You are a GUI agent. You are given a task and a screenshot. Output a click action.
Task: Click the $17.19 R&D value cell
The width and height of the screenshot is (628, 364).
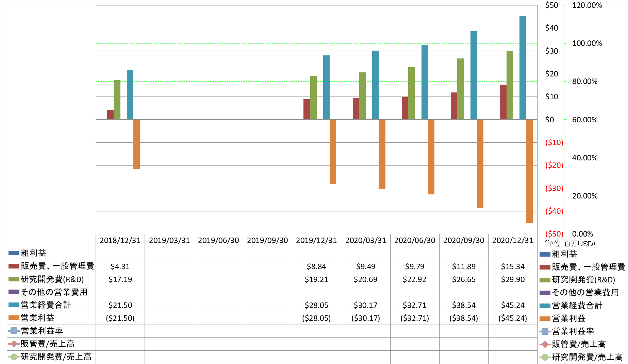point(120,279)
